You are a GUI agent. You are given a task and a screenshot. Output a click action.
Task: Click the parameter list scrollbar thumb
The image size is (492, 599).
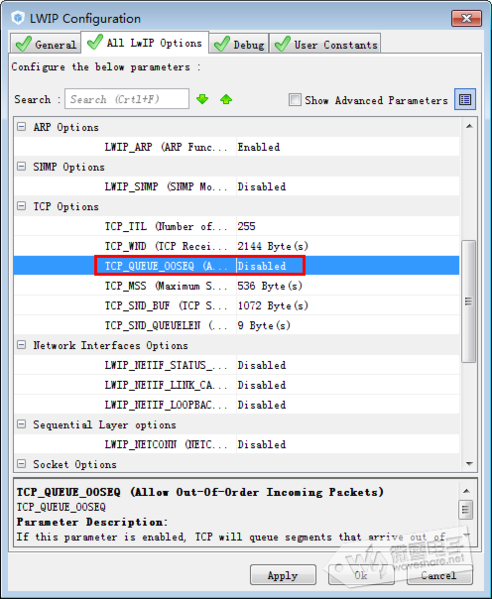[x=469, y=301]
